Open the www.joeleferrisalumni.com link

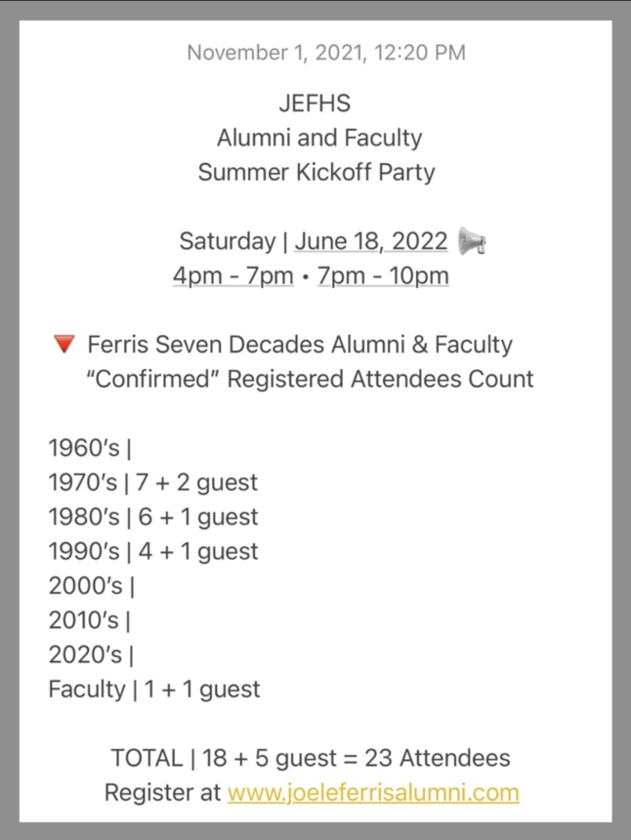pyautogui.click(x=373, y=792)
